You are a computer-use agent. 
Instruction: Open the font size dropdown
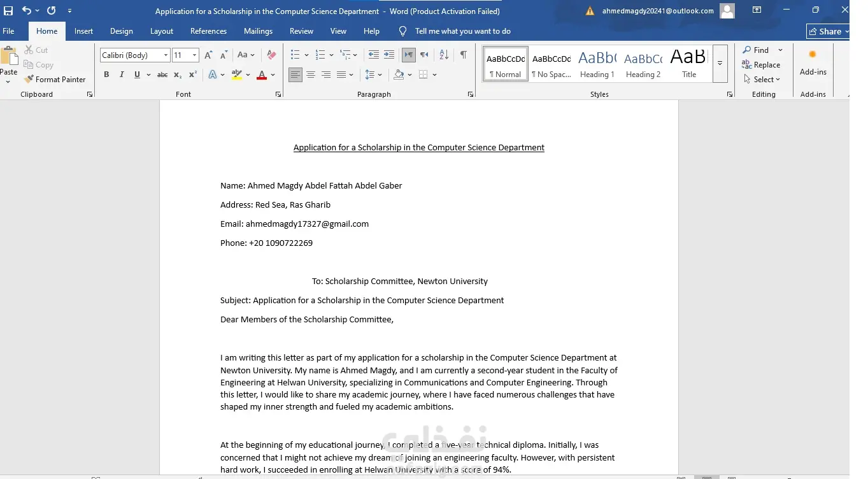[195, 55]
